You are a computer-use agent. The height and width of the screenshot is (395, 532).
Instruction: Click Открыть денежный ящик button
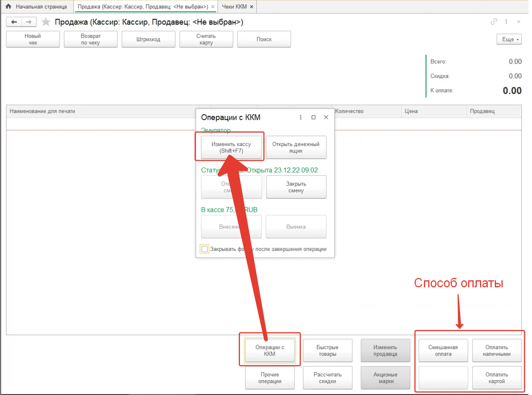296,148
